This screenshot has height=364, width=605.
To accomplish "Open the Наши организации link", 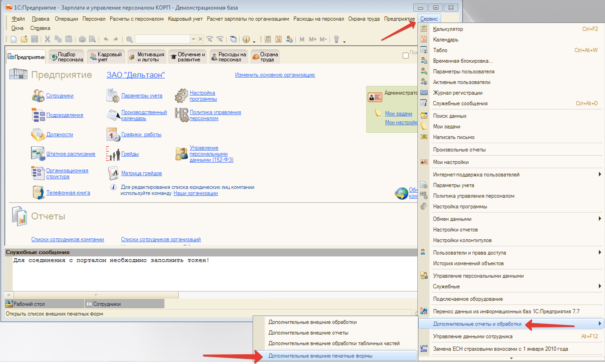I will click(196, 193).
